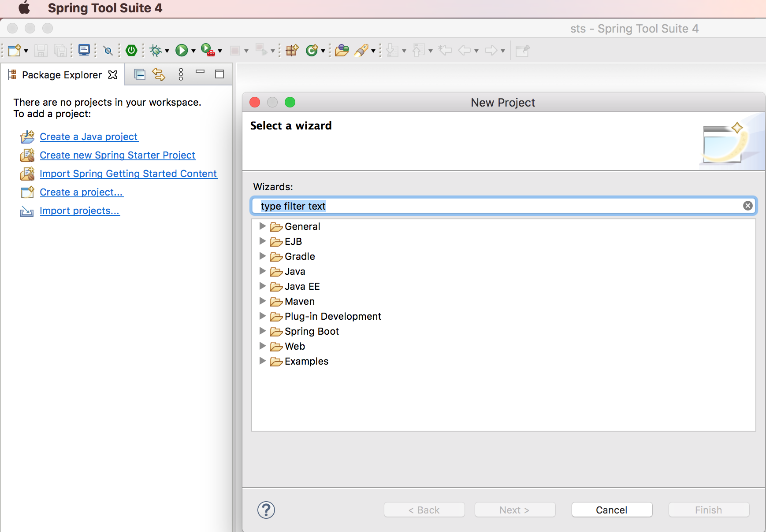Click the Create a Java project link

[89, 137]
